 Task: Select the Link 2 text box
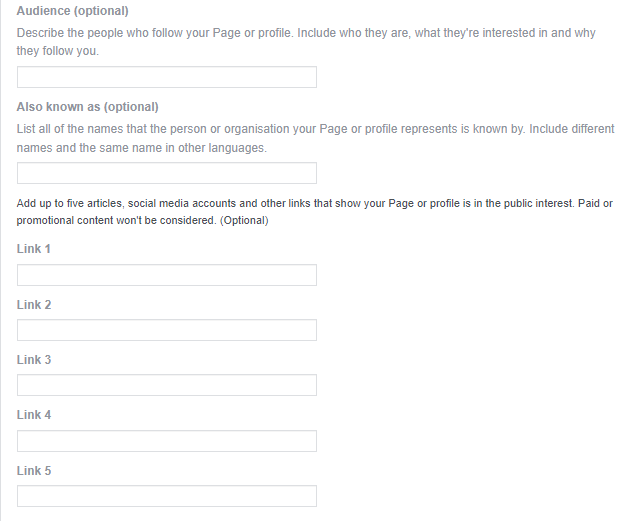166,330
